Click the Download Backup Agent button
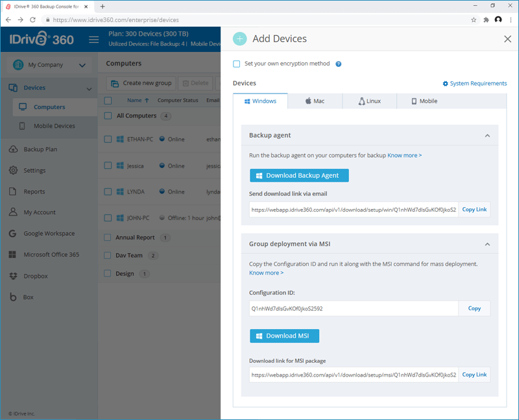Image resolution: width=519 pixels, height=420 pixels. pos(299,175)
